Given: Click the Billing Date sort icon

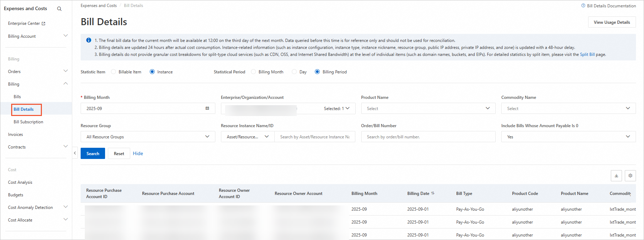Looking at the screenshot, I should click(x=433, y=193).
